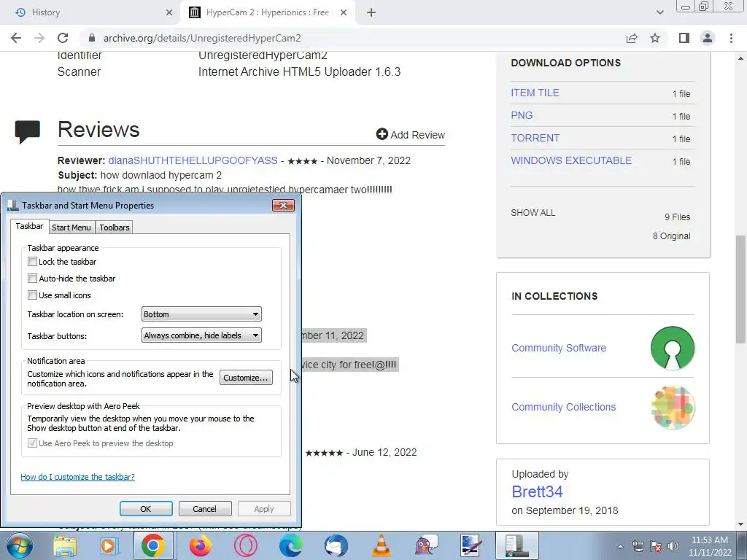Click the greyed Apply button
The height and width of the screenshot is (560, 747).
264,508
